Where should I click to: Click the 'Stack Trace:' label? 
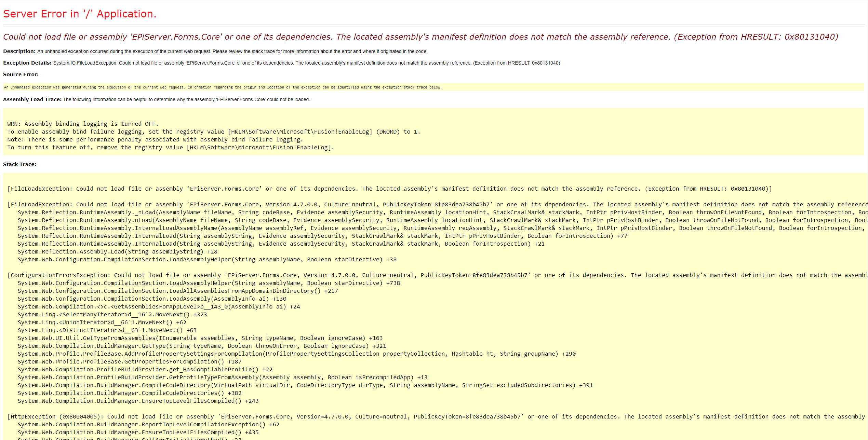click(x=19, y=164)
